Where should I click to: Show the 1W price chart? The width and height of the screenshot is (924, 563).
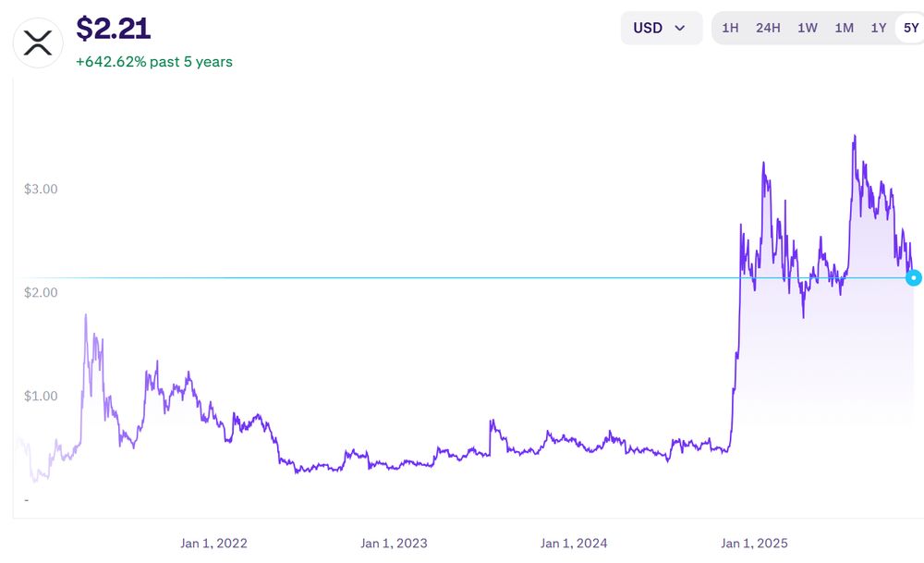(x=808, y=28)
